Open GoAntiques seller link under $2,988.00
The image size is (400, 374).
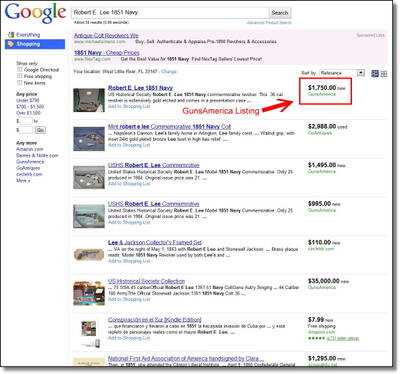(x=320, y=133)
